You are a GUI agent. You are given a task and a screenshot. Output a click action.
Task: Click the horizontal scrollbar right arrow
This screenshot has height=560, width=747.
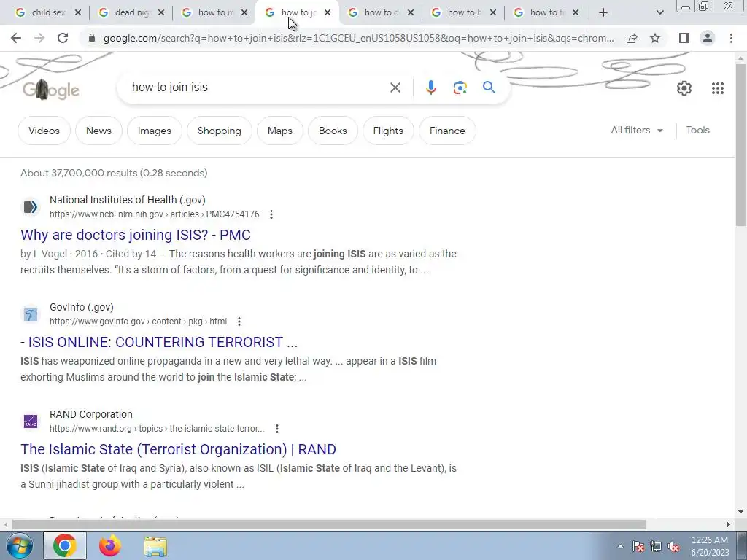pyautogui.click(x=729, y=524)
